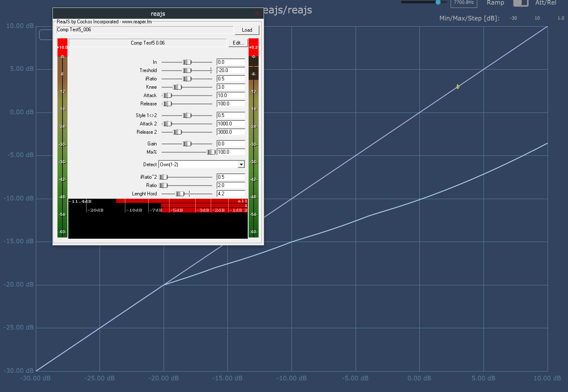Click the Max value field showing 10
The width and height of the screenshot is (568, 392).
click(x=537, y=18)
